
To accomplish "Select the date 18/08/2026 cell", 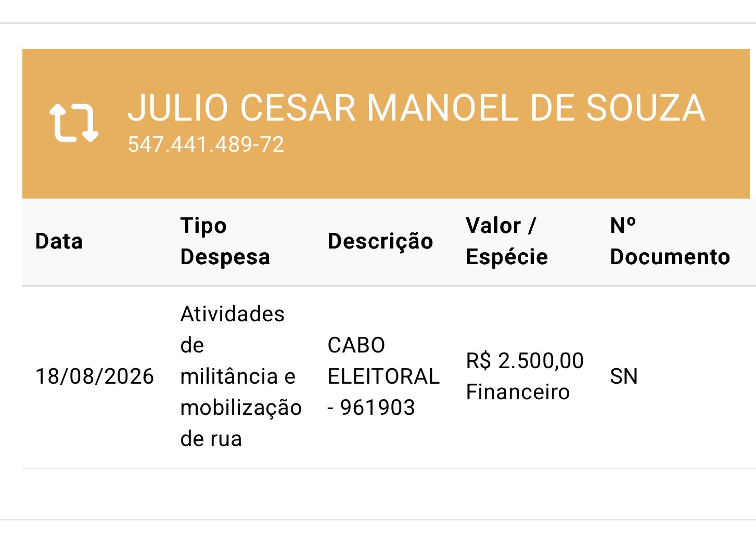I will 94,376.
